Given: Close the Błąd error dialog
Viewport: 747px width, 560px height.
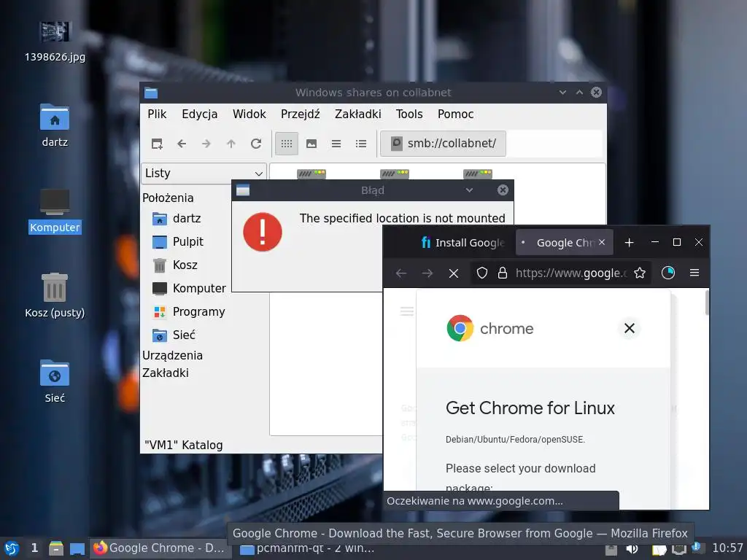Looking at the screenshot, I should [503, 190].
